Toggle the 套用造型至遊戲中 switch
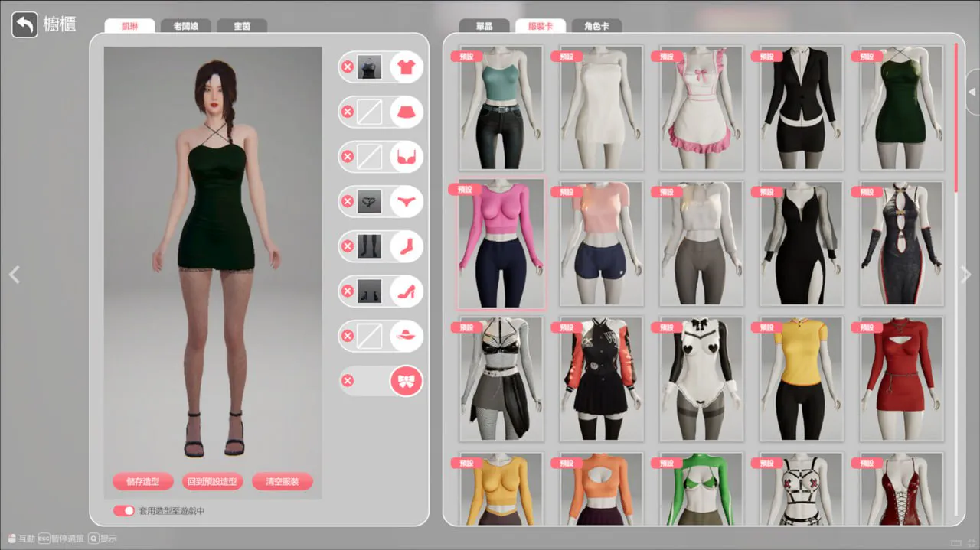 (123, 511)
